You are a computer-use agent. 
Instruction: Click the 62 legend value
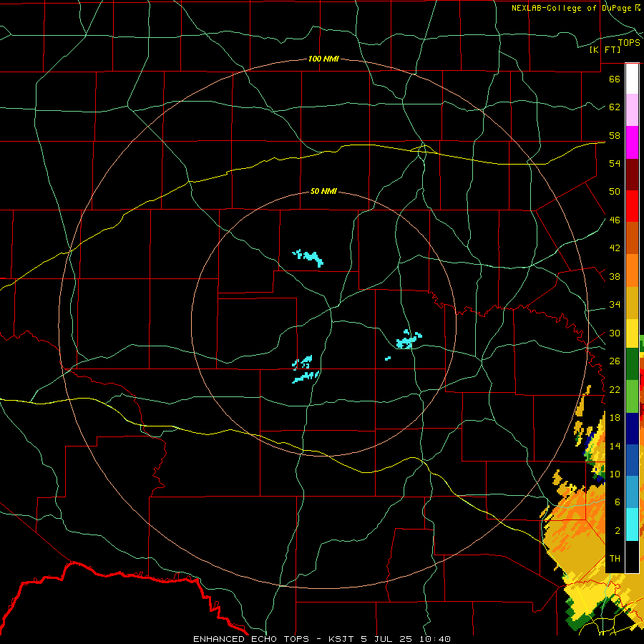[x=615, y=107]
